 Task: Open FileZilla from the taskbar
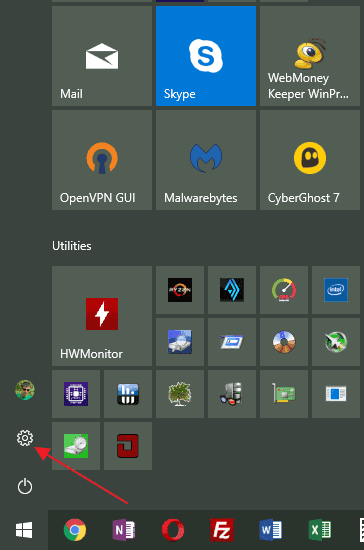222,530
